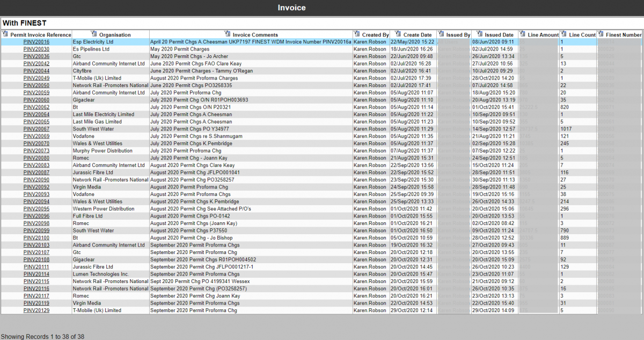644x340 pixels.
Task: Click the icon next to Created By header
Action: 357,34
